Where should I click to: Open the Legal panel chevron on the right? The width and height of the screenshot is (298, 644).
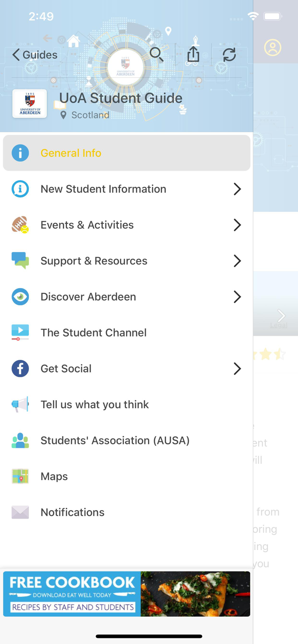coord(282,316)
